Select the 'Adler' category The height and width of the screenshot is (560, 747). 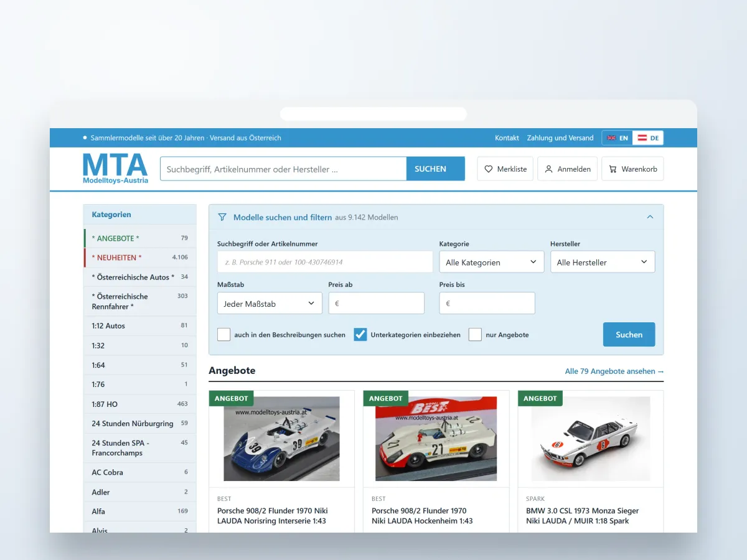(140, 492)
